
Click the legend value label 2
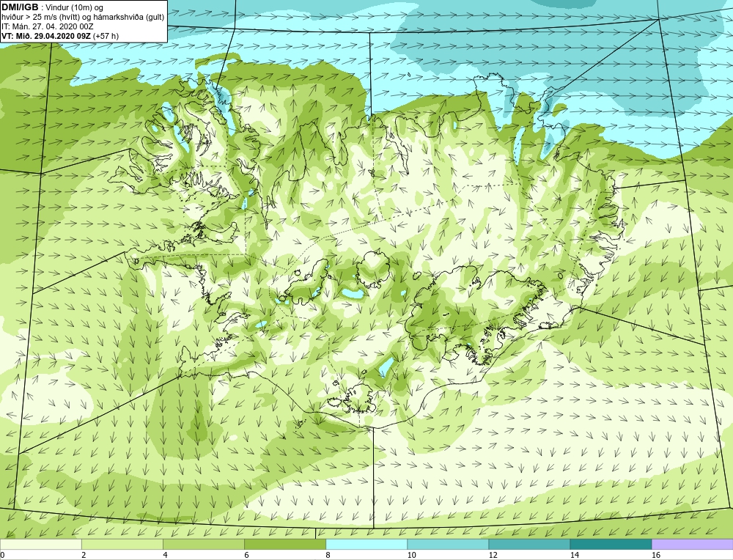(x=84, y=555)
